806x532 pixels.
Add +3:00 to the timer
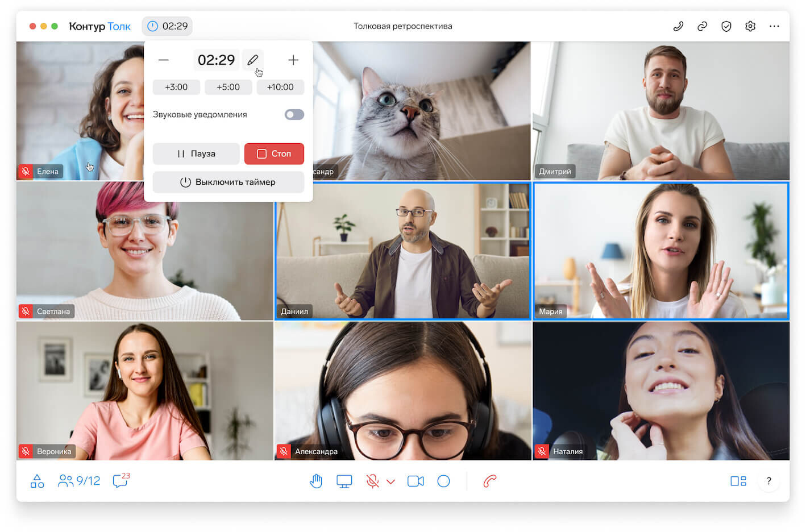point(176,87)
